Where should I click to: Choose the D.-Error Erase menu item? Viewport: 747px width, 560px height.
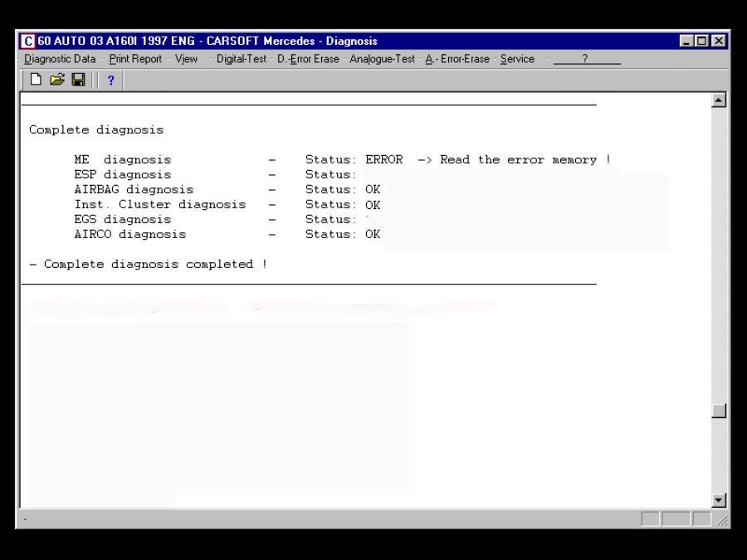pyautogui.click(x=308, y=59)
